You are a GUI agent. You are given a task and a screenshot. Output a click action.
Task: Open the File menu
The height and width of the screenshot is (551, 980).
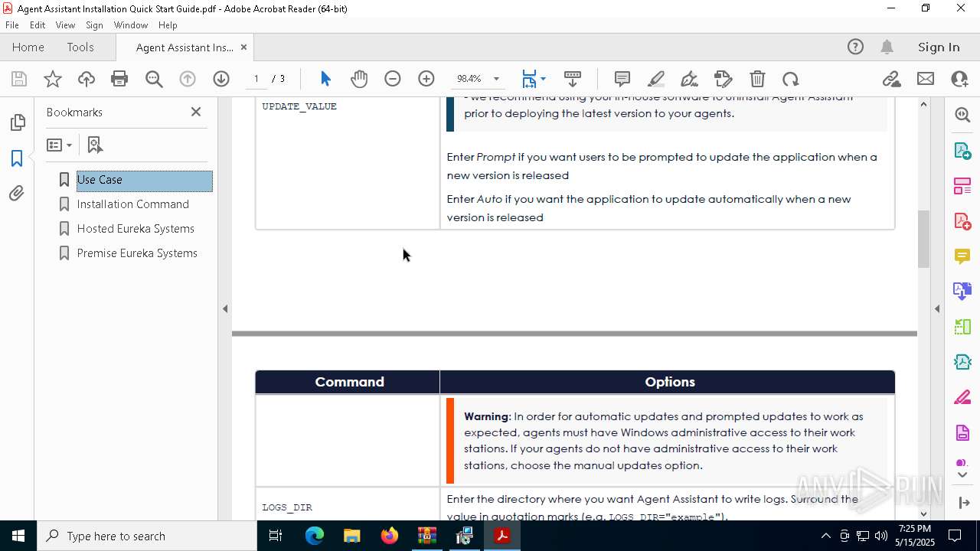pyautogui.click(x=12, y=25)
